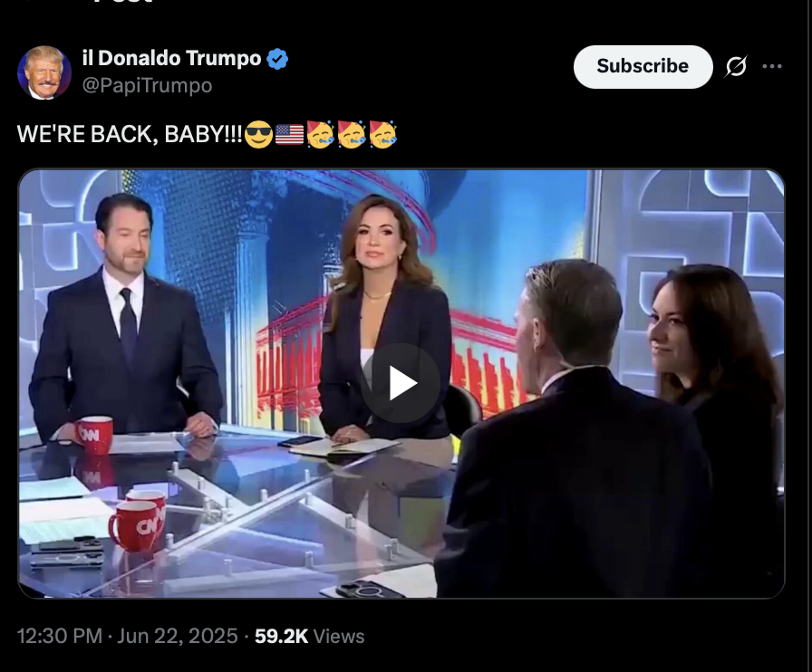Open the 12:30 PM Jun 22, 2025 timestamp
Viewport: 812px width, 672px height.
click(128, 636)
